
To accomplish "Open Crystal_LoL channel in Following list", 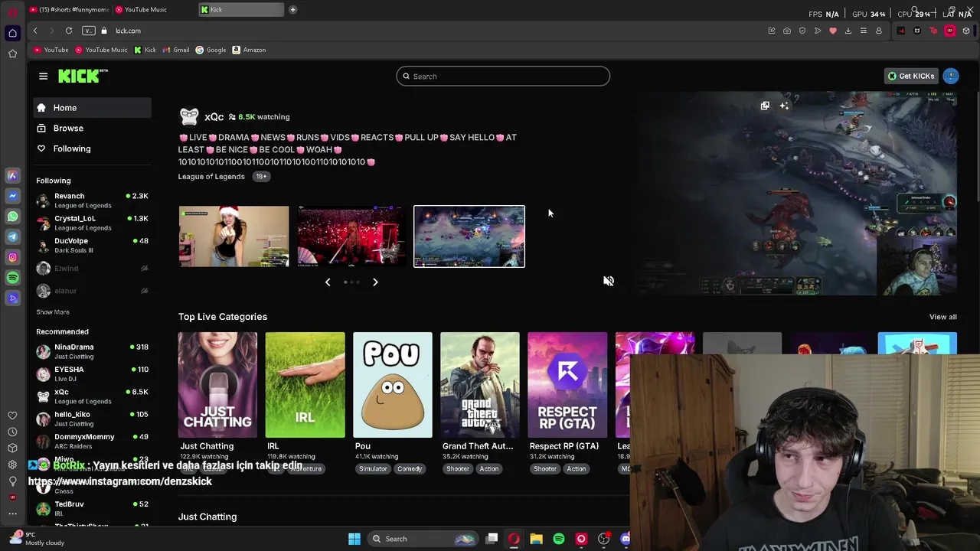I will pos(92,223).
